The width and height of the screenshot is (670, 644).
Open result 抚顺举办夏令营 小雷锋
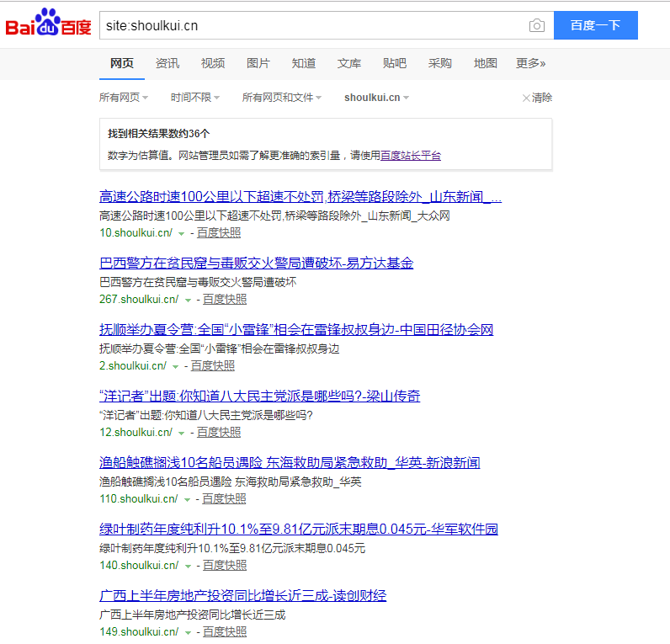tap(296, 329)
